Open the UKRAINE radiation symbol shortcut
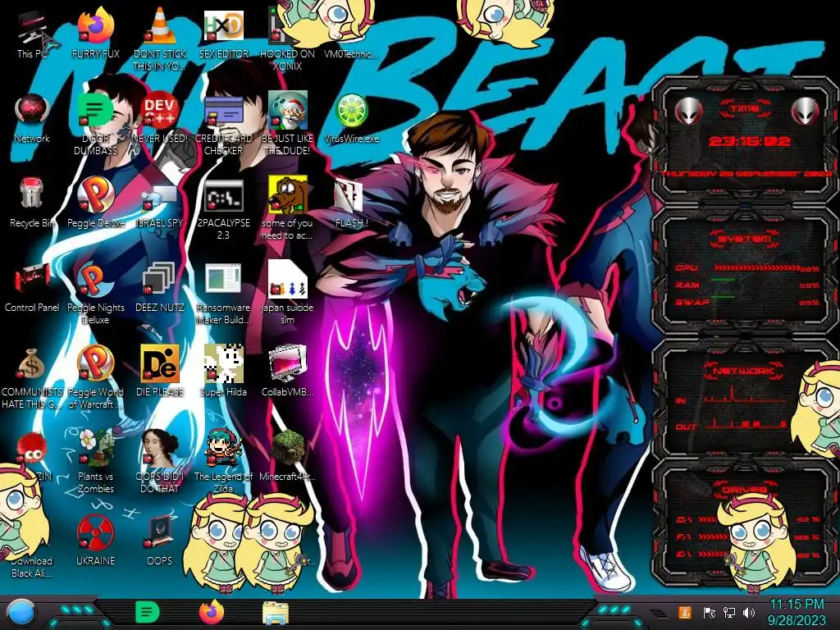Viewport: 840px width, 630px height. pyautogui.click(x=96, y=540)
